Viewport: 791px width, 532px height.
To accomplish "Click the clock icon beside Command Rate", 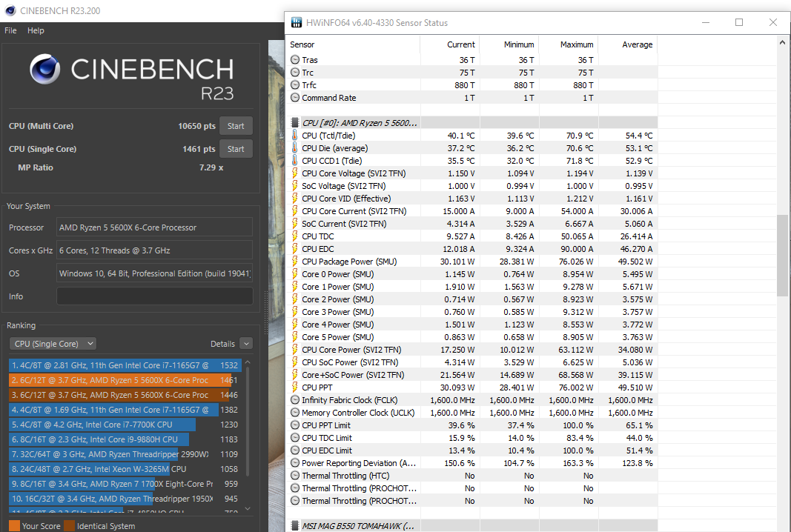I will [x=295, y=97].
